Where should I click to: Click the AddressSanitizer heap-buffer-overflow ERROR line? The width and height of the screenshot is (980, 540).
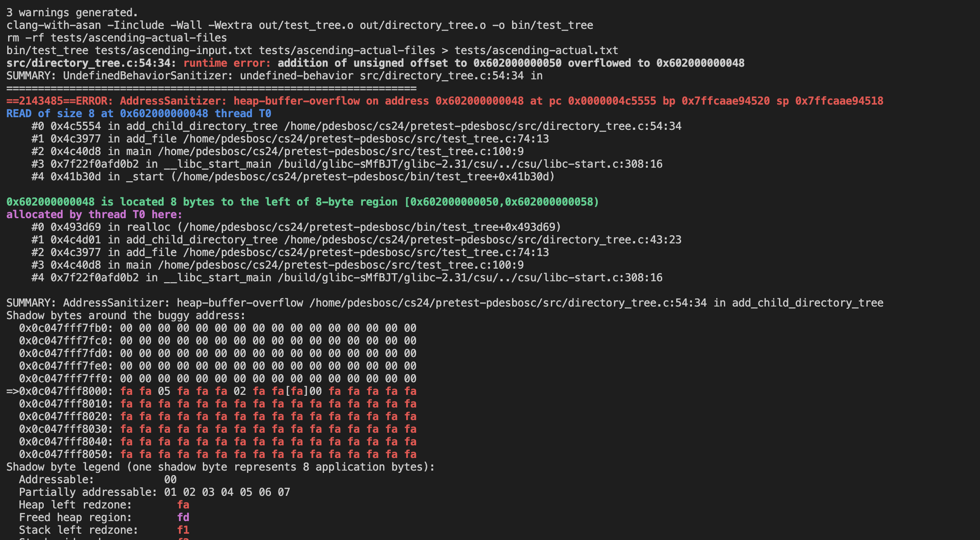(444, 101)
